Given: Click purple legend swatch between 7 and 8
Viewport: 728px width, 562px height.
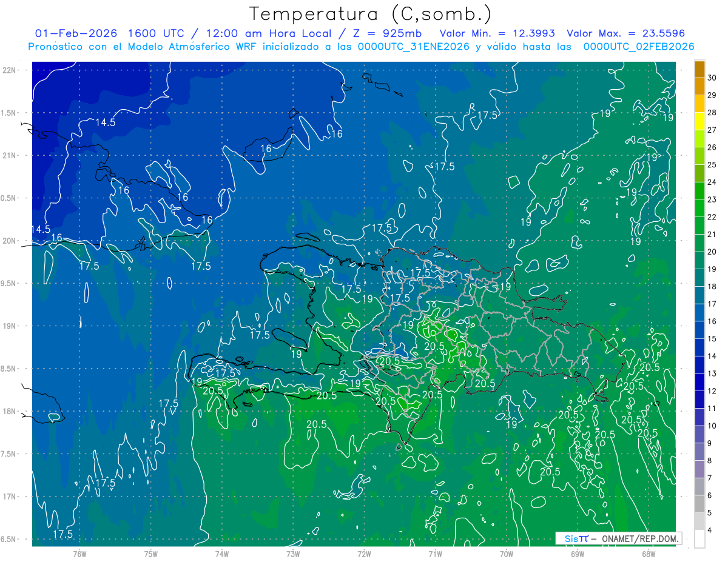Looking at the screenshot, I should coord(699,469).
